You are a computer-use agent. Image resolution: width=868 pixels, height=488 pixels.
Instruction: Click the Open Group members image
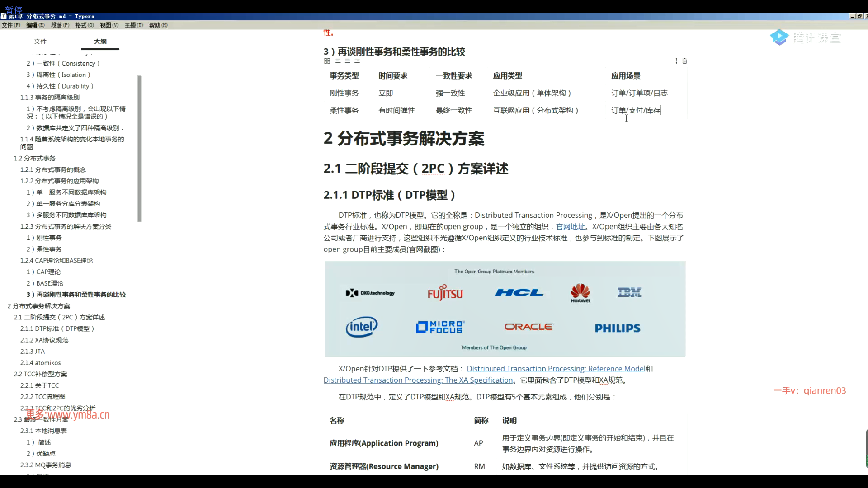(505, 309)
